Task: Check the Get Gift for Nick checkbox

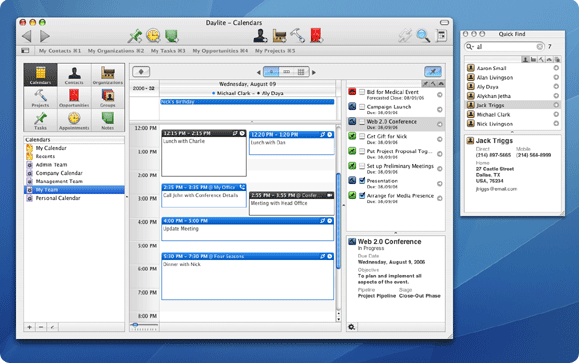Action: tap(362, 136)
